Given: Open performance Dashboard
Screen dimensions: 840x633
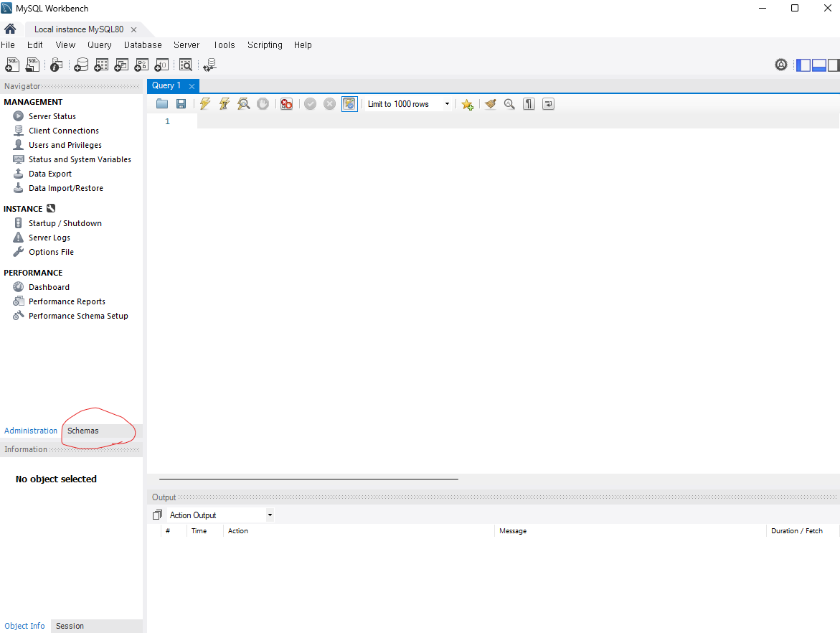Looking at the screenshot, I should pyautogui.click(x=49, y=287).
